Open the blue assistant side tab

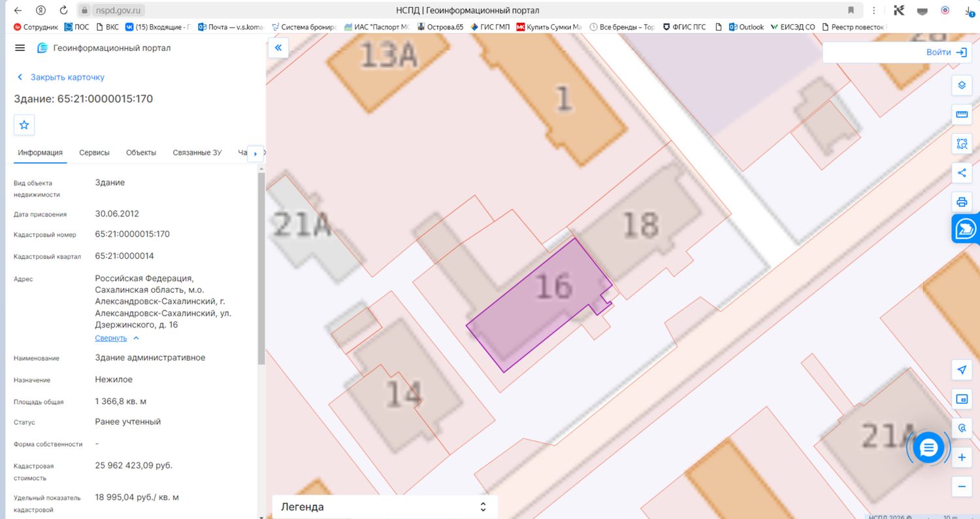pyautogui.click(x=966, y=229)
